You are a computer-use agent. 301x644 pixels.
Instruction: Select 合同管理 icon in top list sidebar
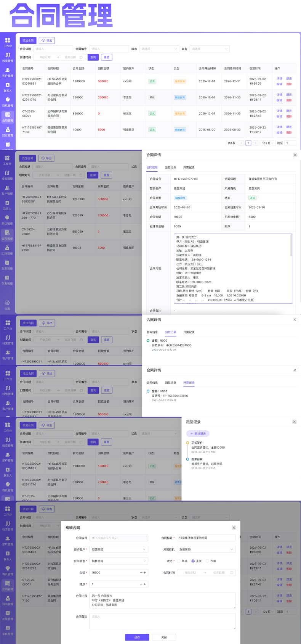coord(8,114)
